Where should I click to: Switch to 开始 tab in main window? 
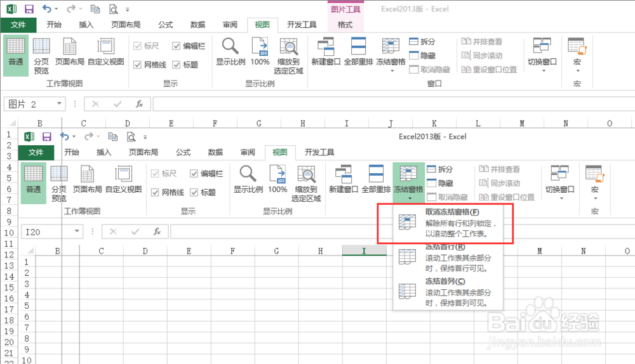pyautogui.click(x=54, y=25)
